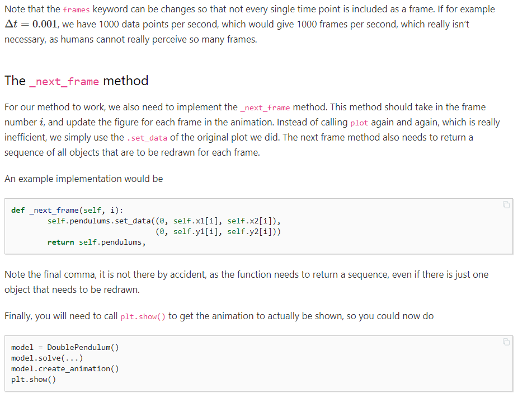Click the inline '.set_data' code word
Image resolution: width=532 pixels, height=397 pixels.
click(147, 138)
